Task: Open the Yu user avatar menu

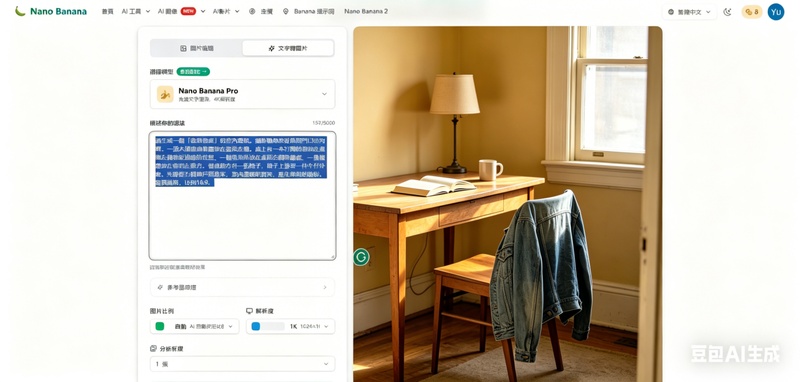Action: coord(776,12)
